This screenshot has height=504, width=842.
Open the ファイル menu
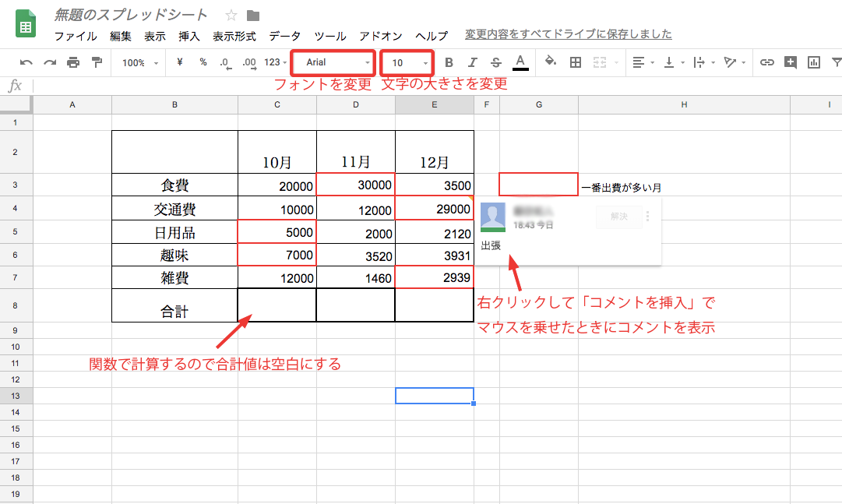click(76, 36)
